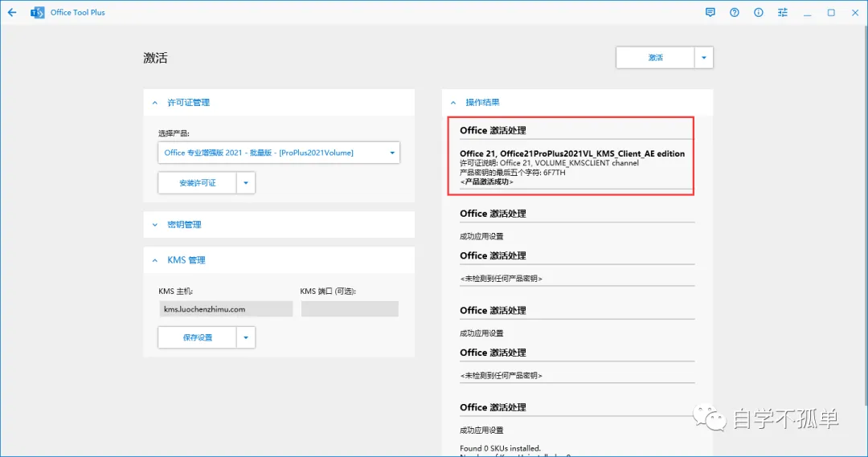Click the KMS 主机 input field
The height and width of the screenshot is (457, 868).
tap(226, 309)
